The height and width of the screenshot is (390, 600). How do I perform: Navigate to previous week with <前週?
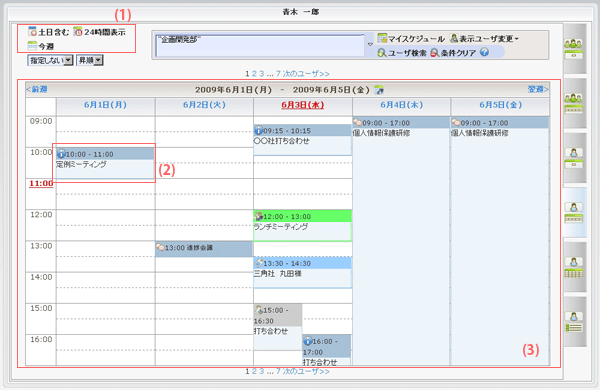(x=37, y=89)
